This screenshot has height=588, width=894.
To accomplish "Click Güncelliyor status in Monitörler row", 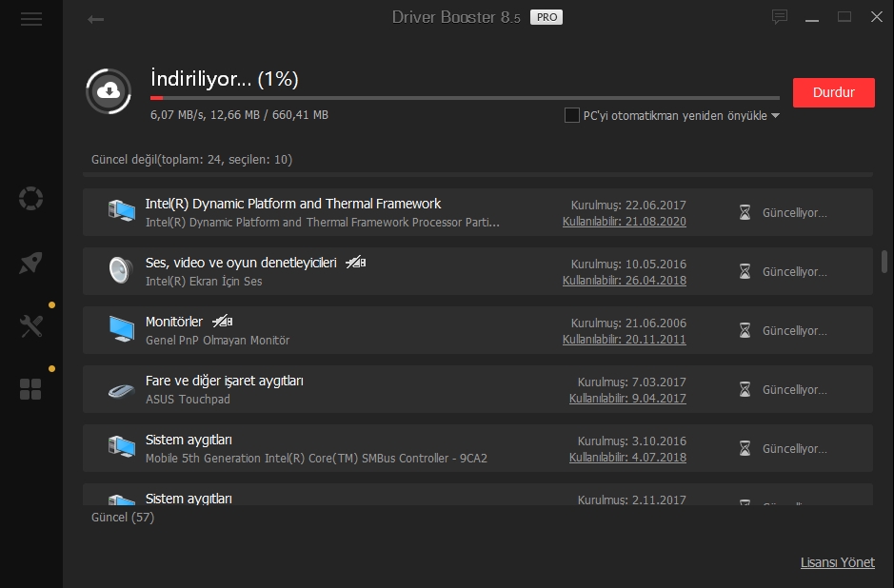I will [x=795, y=330].
